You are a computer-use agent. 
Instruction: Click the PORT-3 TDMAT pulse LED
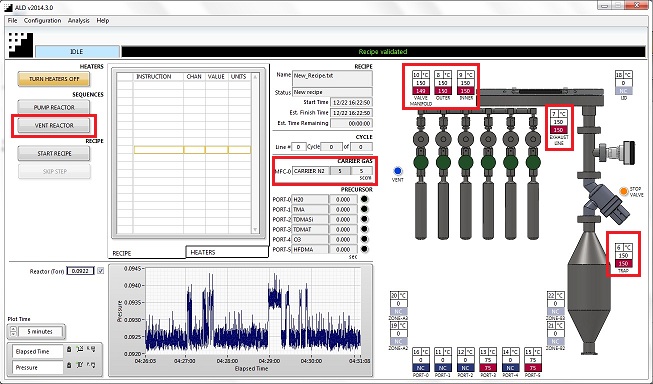pos(364,229)
